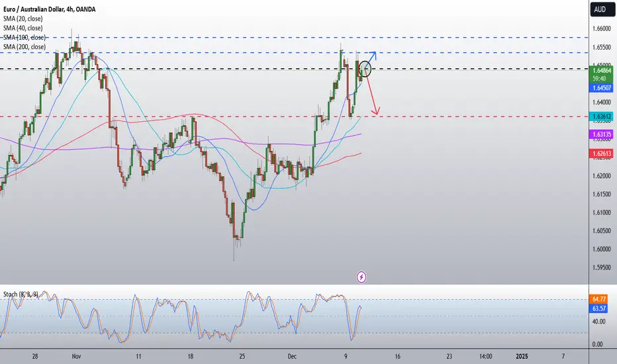The width and height of the screenshot is (617, 364).
Task: Click the 14:00 label on time axis
Action: coord(485,357)
